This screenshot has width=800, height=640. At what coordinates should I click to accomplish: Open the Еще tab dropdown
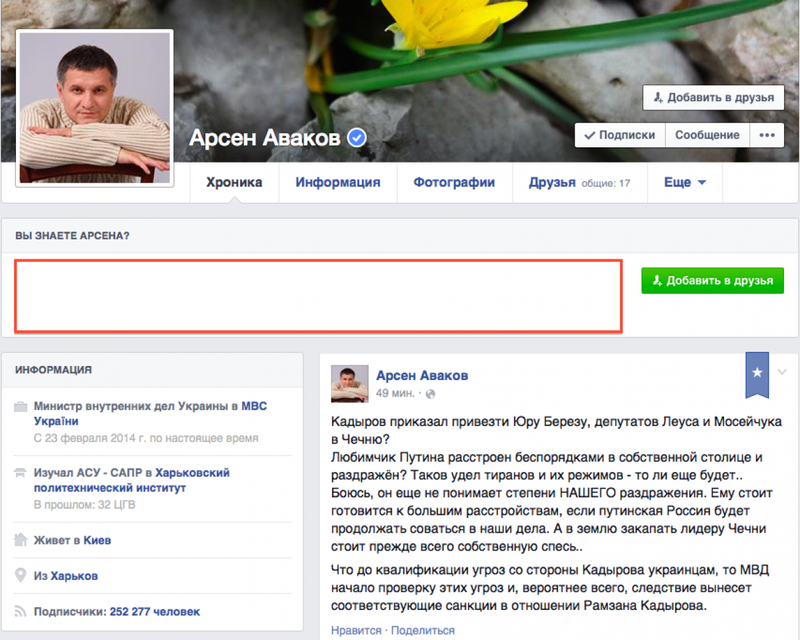684,182
